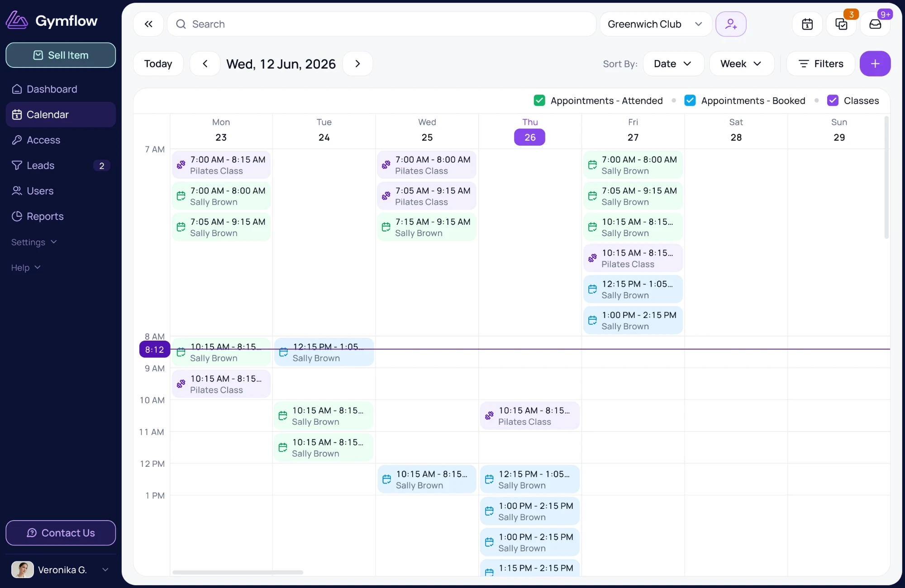Toggle Appointments - Attended checkbox
The image size is (905, 588).
[x=539, y=100]
